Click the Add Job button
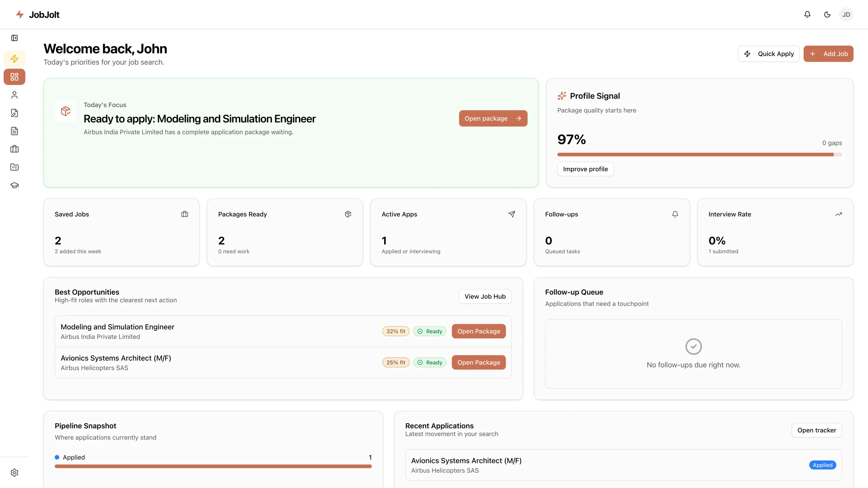The width and height of the screenshot is (868, 488). [828, 54]
